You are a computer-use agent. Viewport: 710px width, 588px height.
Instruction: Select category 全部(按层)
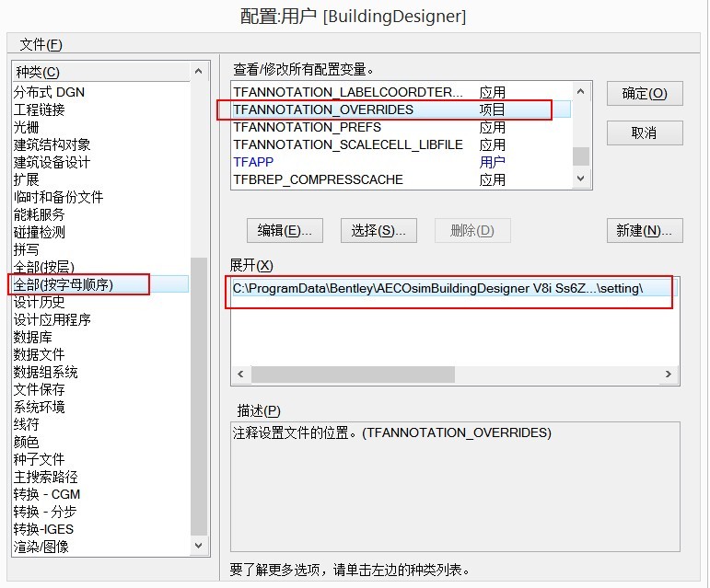100,267
